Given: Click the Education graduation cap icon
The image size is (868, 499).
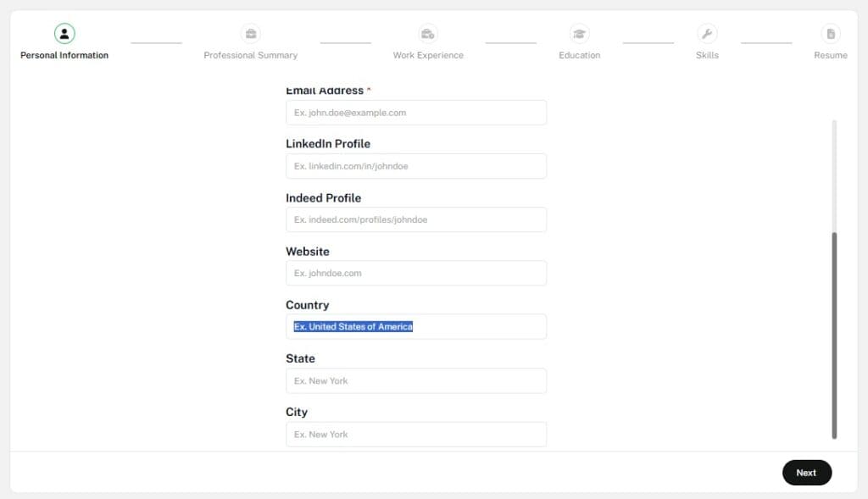Looking at the screenshot, I should click(x=580, y=34).
